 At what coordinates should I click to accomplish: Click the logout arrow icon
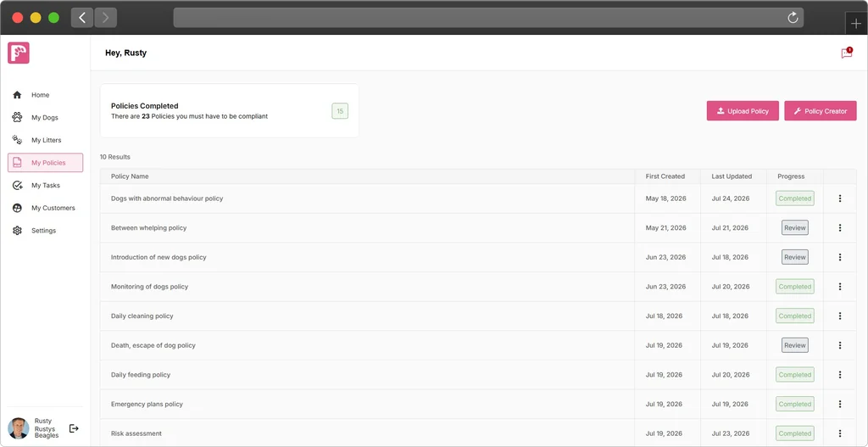tap(74, 428)
